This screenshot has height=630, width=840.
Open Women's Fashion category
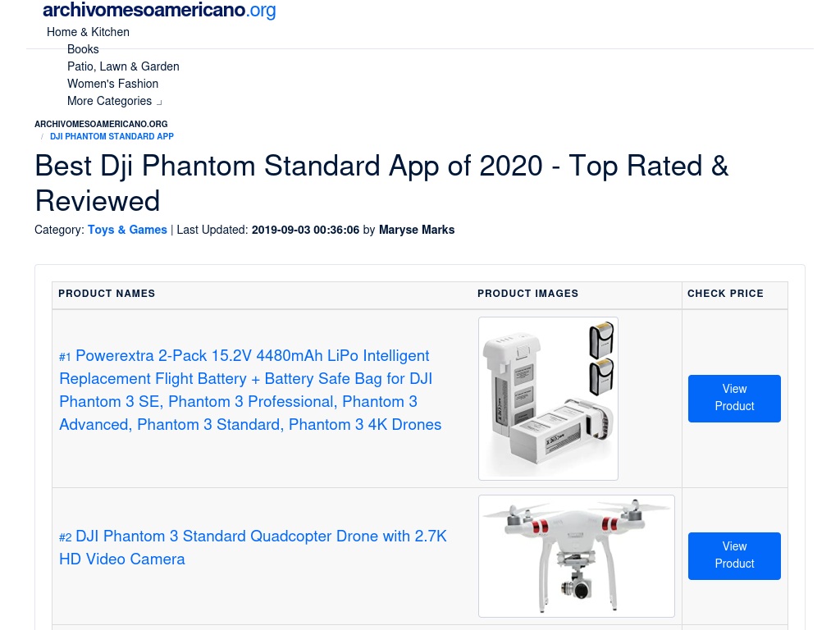pyautogui.click(x=112, y=84)
